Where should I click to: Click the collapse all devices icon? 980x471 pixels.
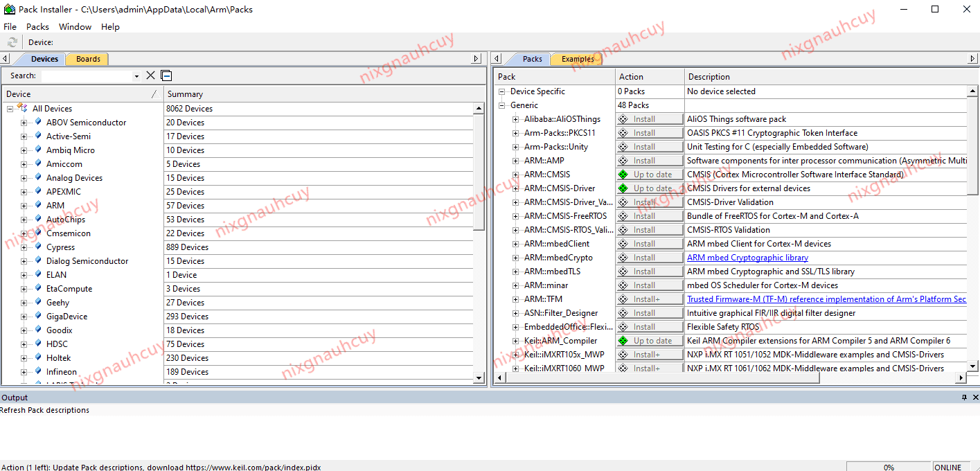click(166, 75)
